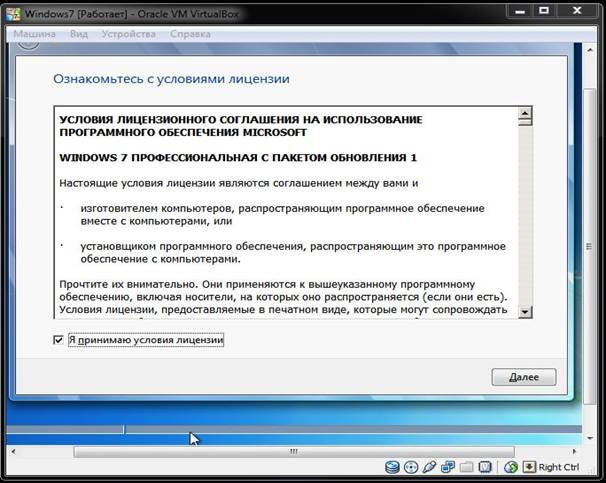The image size is (606, 483).
Task: Click the virtualization CPU chip status icon
Action: 485,467
